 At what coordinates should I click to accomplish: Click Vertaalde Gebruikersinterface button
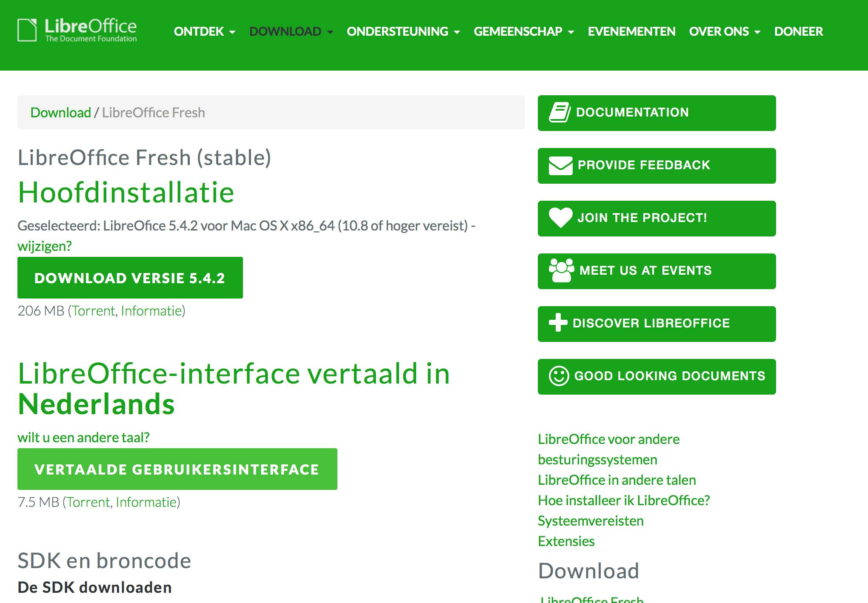177,469
